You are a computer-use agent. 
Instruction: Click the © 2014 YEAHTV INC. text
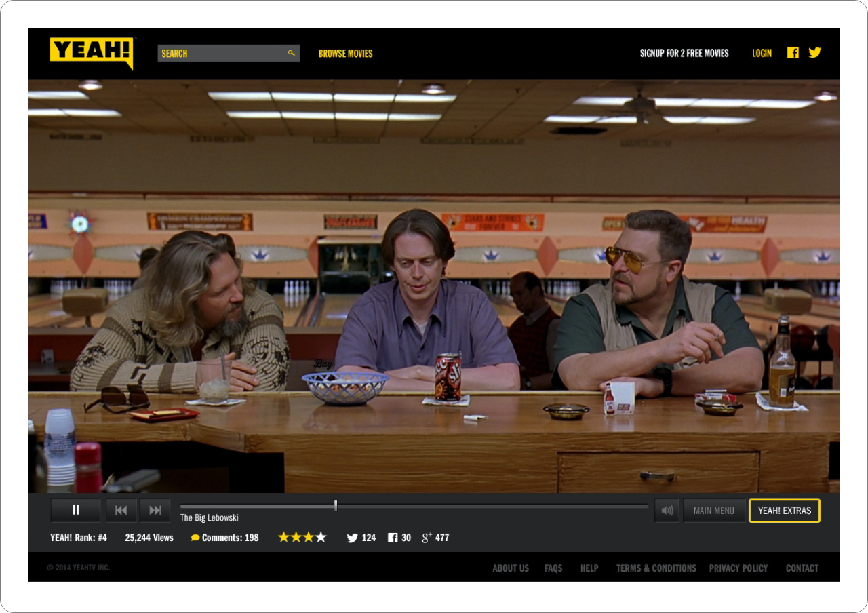[79, 568]
